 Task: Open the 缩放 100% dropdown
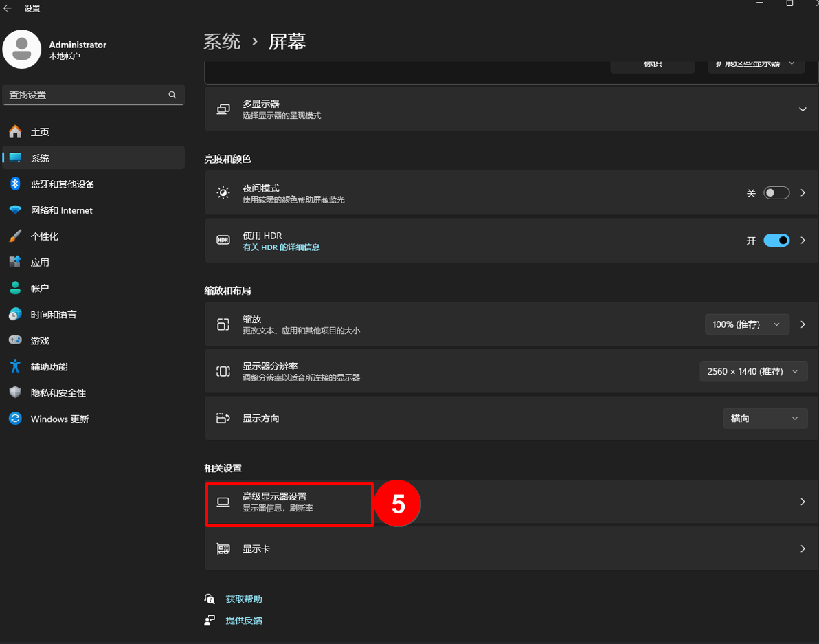(746, 324)
